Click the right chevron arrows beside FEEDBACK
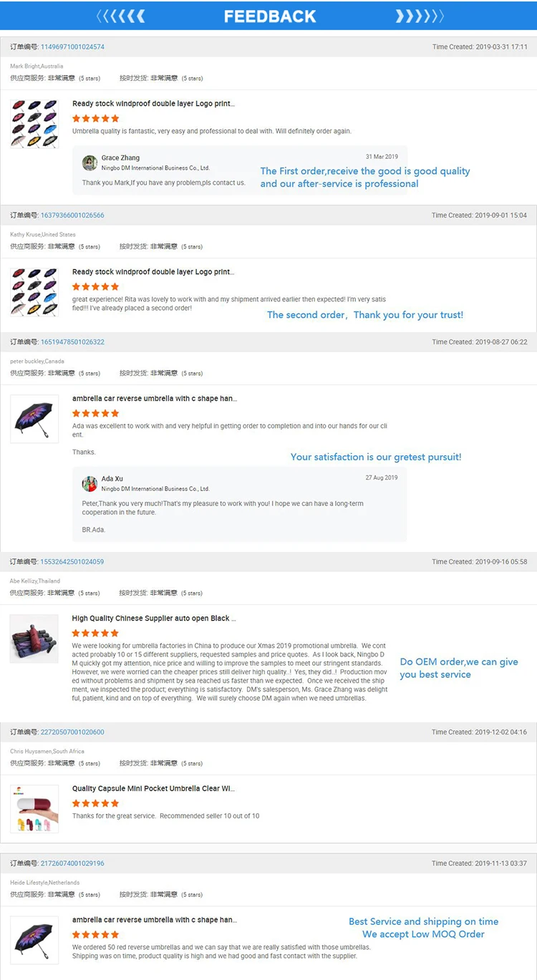Screen dimensions: 537x980 [420, 16]
